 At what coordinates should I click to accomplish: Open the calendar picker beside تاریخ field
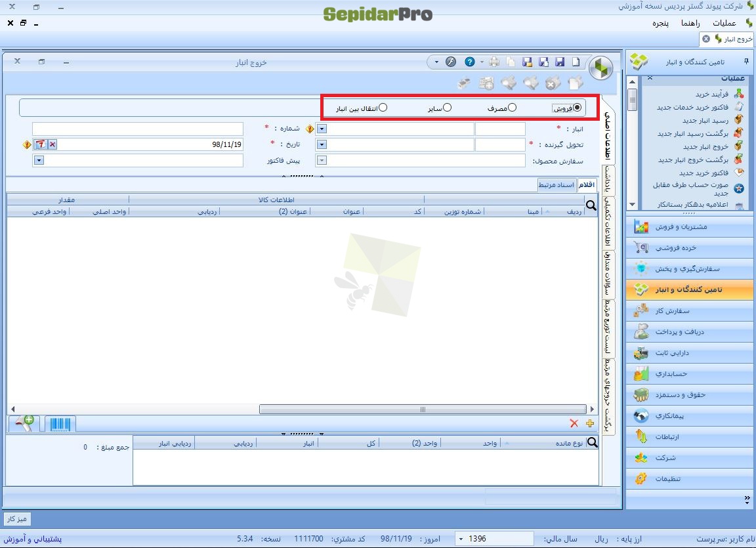(x=41, y=144)
